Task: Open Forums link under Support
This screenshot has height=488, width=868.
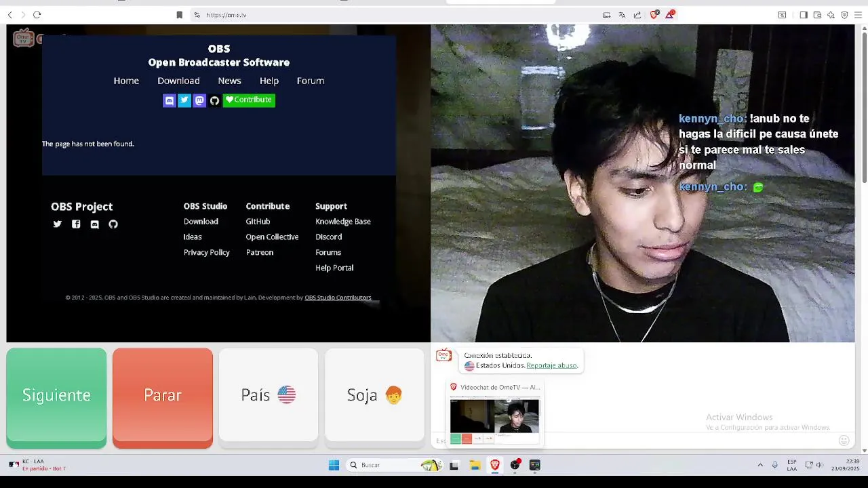Action: tap(328, 252)
